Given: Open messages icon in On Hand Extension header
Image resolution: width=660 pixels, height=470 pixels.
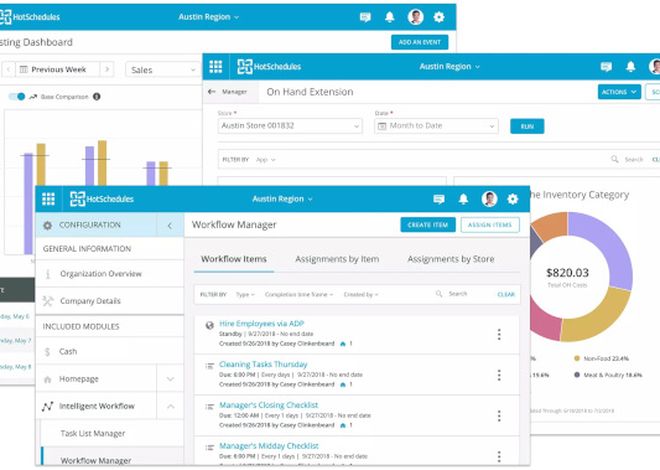Looking at the screenshot, I should [606, 66].
